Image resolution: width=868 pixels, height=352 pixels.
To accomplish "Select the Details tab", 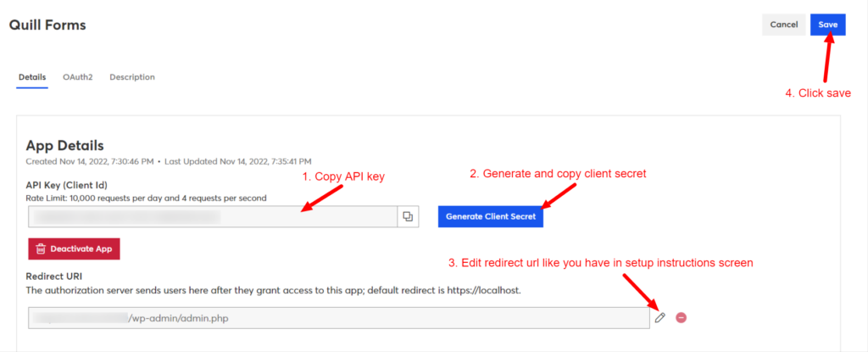I will pyautogui.click(x=32, y=77).
